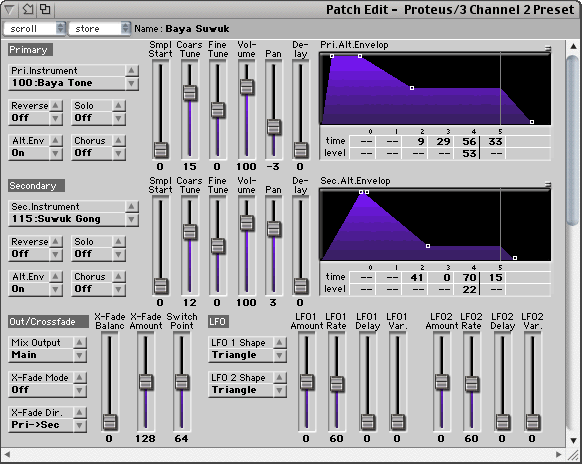Screen dimensions: 582x464
Task: Click the LFO1 Rate slider handle
Action: click(337, 384)
